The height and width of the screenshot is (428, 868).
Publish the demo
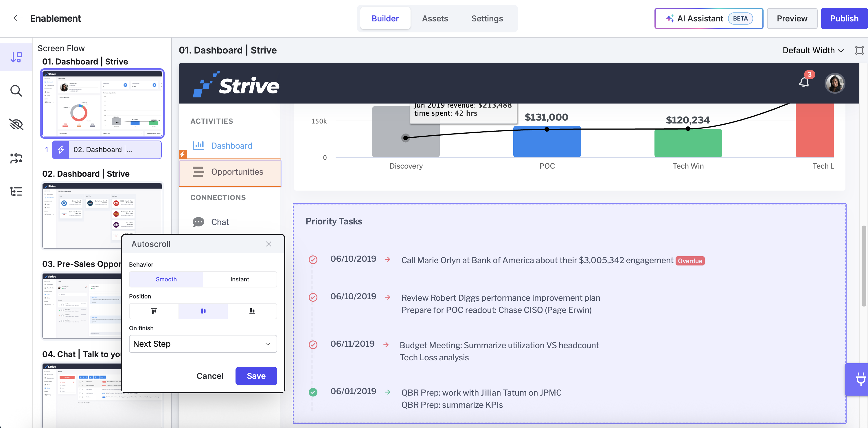point(844,18)
